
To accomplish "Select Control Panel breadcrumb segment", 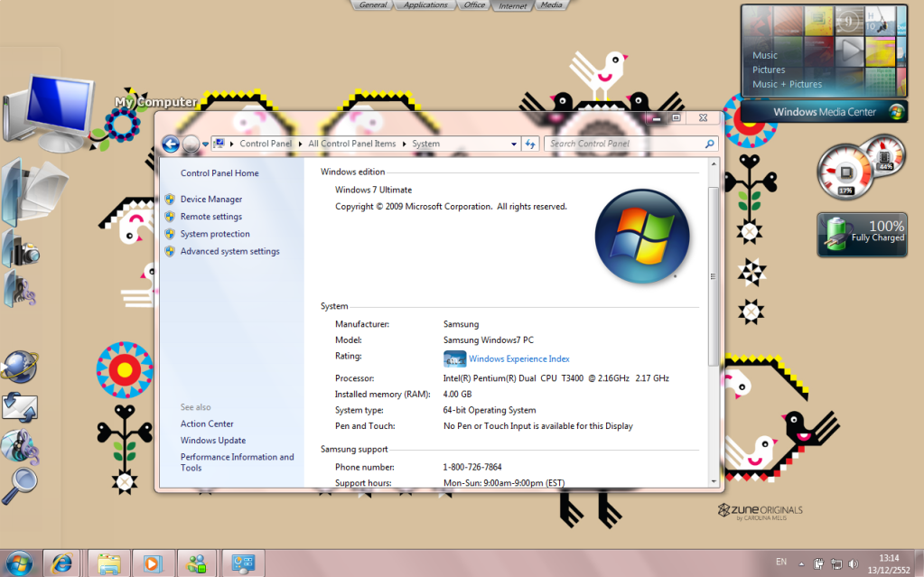I will pyautogui.click(x=266, y=144).
